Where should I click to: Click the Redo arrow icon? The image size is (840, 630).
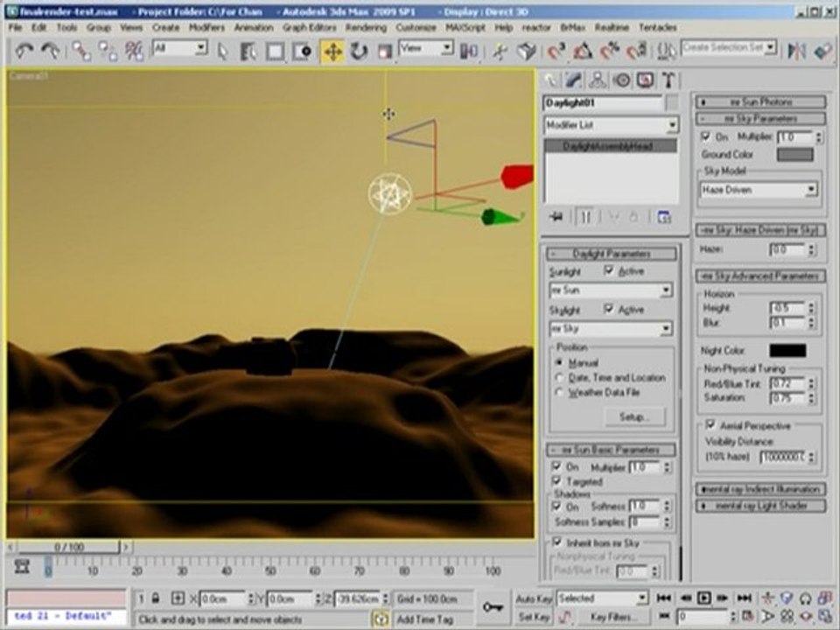(51, 51)
